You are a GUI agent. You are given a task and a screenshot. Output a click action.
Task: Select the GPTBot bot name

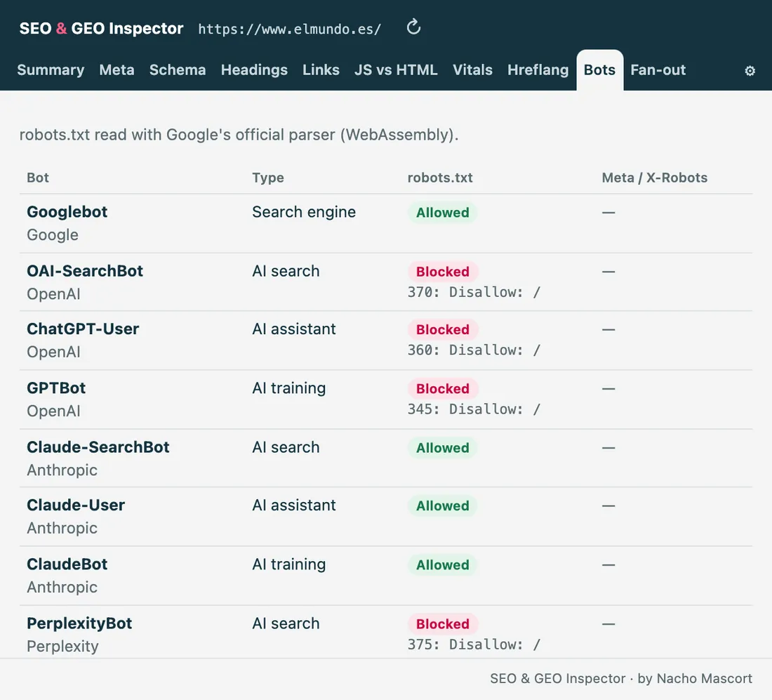pyautogui.click(x=56, y=388)
